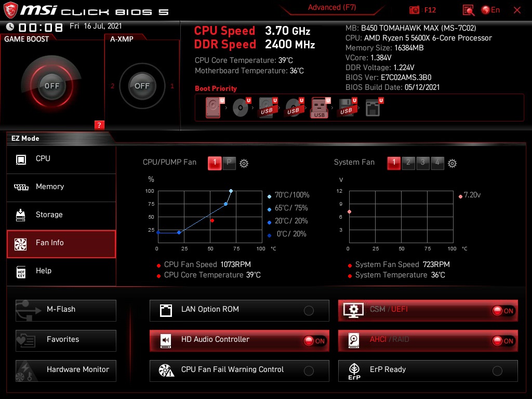
Task: Click the System Fan Speed 723RPM reading
Action: pyautogui.click(x=403, y=264)
